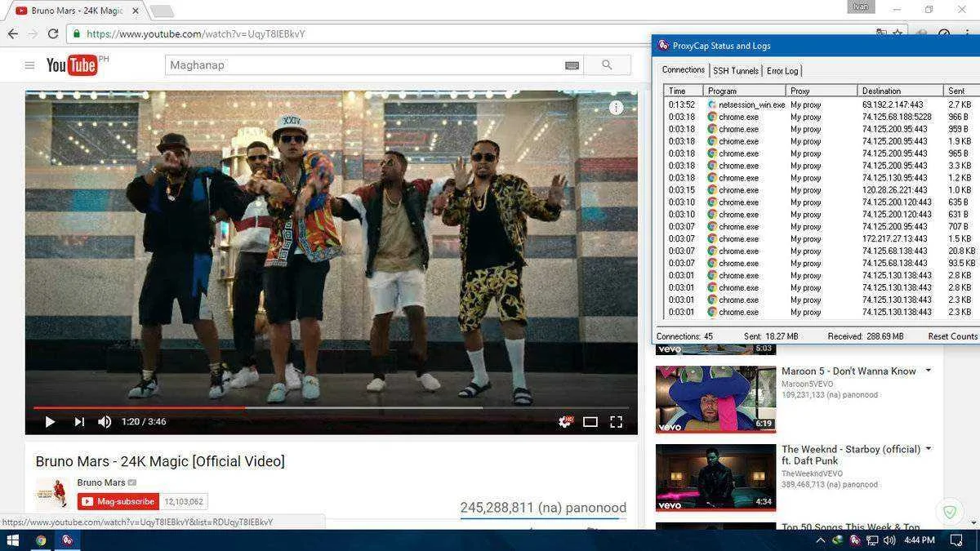980x551 pixels.
Task: Mute the video player volume
Action: (105, 422)
